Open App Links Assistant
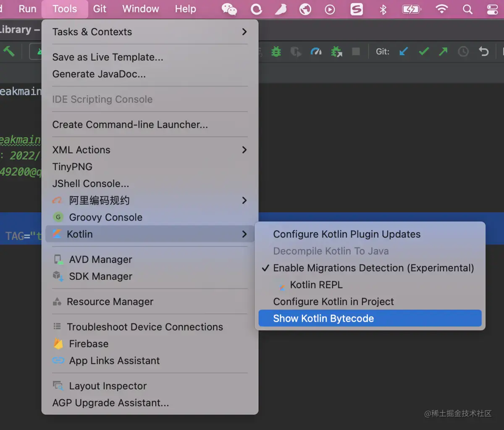This screenshot has height=430, width=504. tap(150, 361)
